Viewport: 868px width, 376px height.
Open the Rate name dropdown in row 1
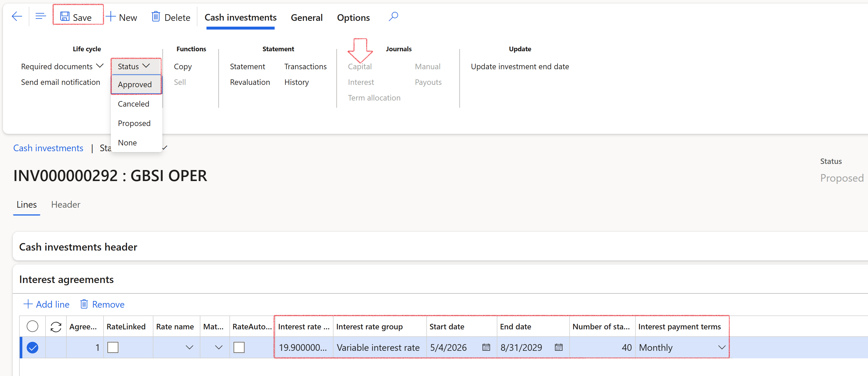point(189,347)
